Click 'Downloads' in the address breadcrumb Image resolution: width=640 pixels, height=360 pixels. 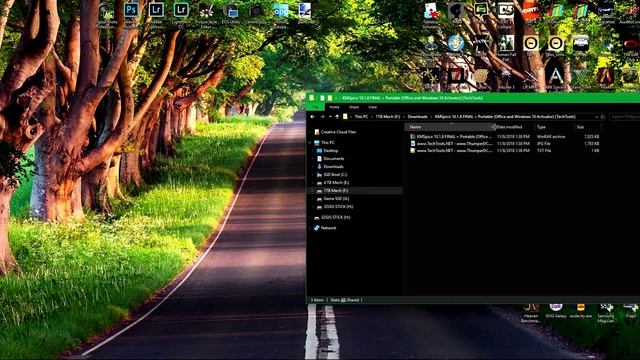[x=418, y=117]
